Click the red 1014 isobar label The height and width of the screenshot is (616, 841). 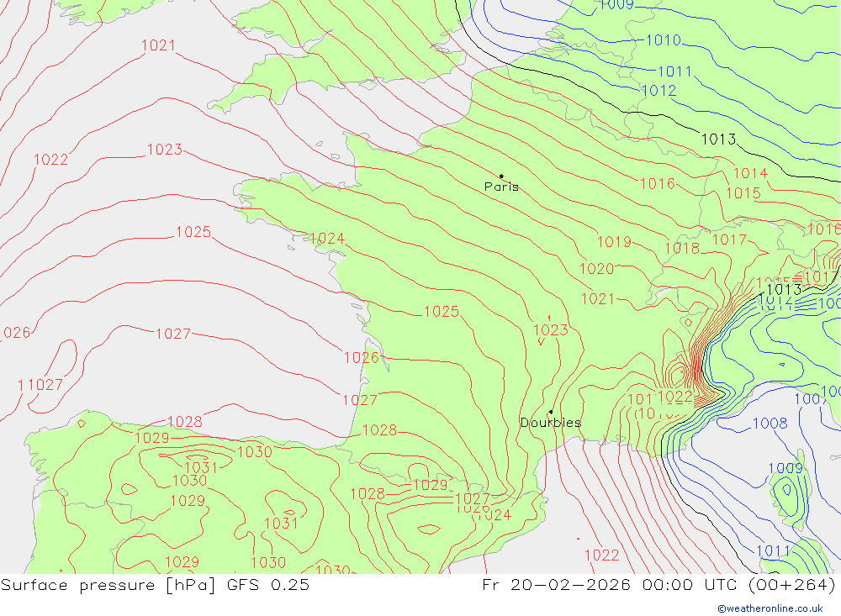[750, 173]
